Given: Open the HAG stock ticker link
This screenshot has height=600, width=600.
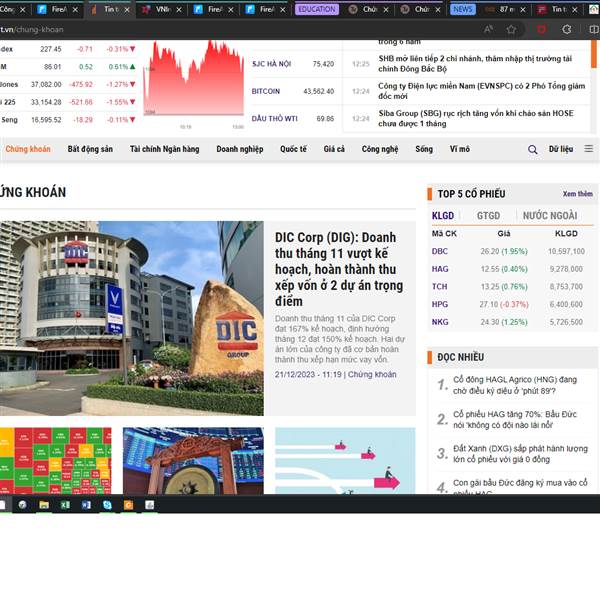Looking at the screenshot, I should [x=440, y=269].
